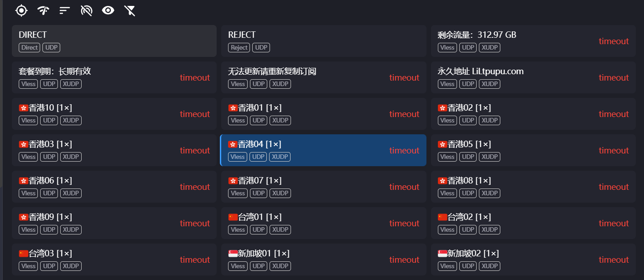The width and height of the screenshot is (644, 280).
Task: Switch to the 香港10 node
Action: (100, 113)
